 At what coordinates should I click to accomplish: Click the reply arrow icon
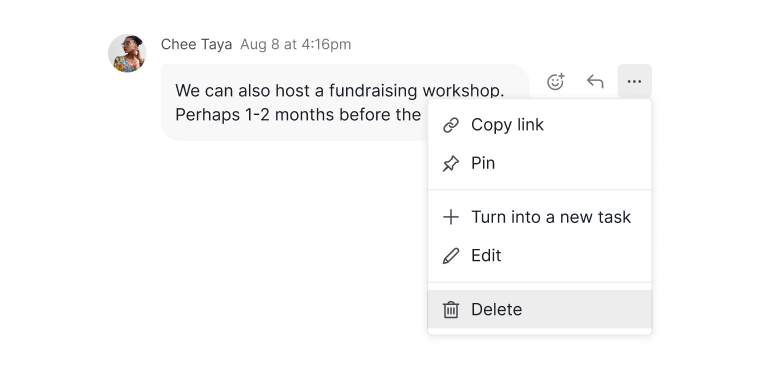tap(595, 81)
